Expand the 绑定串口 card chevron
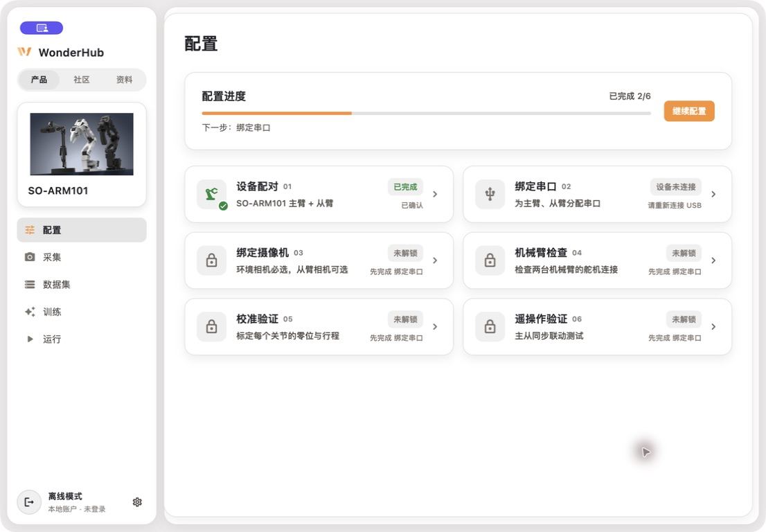Screen dimensions: 766x532 713,194
